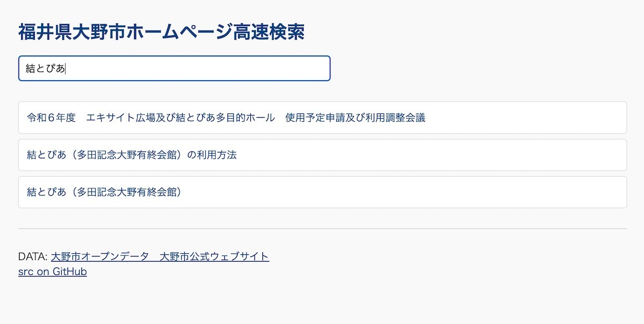The width and height of the screenshot is (644, 324).
Task: Open the last result 結とぴあ（多田記念大野有終会館）
Action: [x=323, y=192]
